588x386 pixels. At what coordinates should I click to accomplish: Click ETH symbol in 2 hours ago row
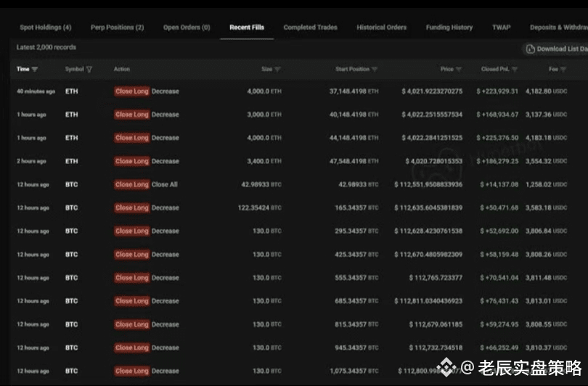(72, 161)
